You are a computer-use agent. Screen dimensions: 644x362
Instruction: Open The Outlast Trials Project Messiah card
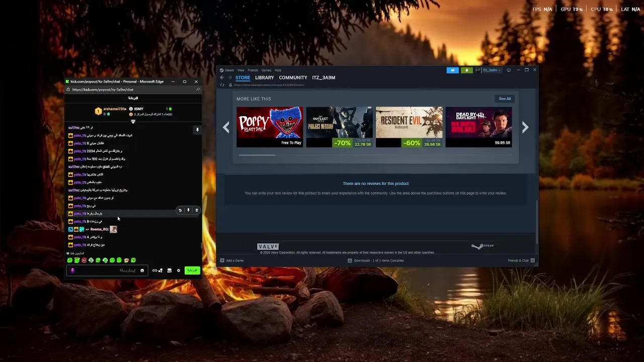point(339,127)
